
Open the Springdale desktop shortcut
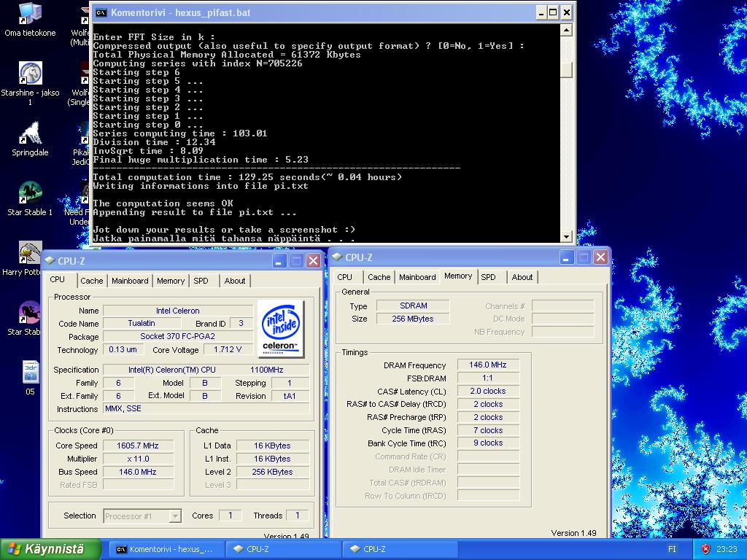[30, 139]
